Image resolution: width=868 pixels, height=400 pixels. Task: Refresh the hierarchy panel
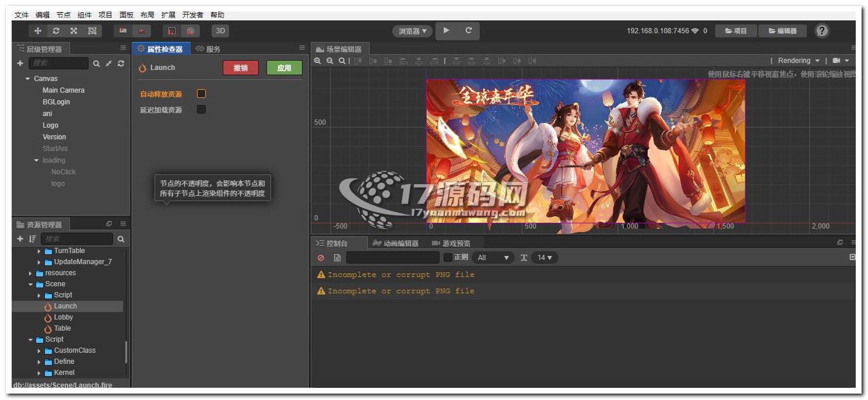[x=121, y=64]
